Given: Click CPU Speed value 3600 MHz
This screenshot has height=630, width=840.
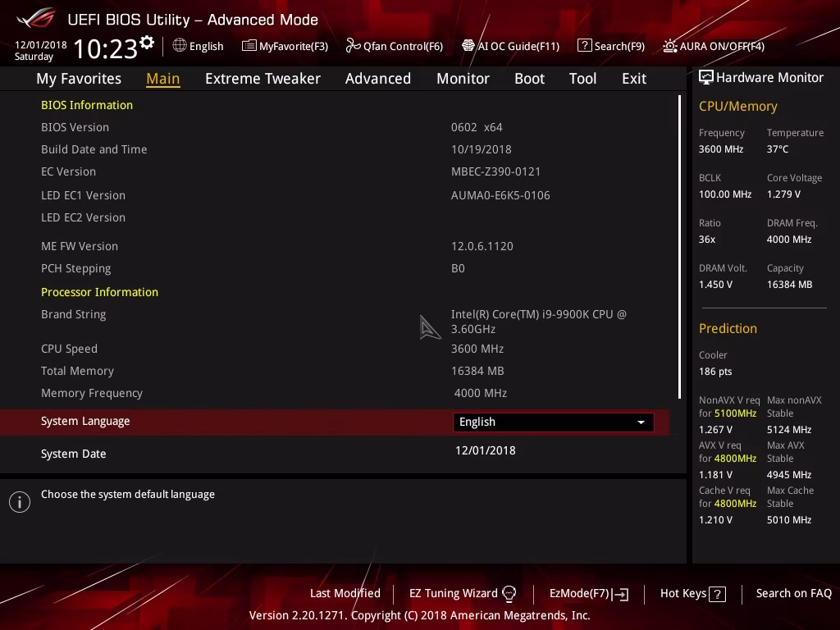Looking at the screenshot, I should pyautogui.click(x=477, y=349).
